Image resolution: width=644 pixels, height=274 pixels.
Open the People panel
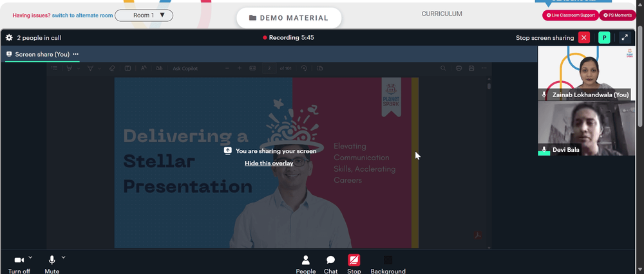tap(305, 265)
